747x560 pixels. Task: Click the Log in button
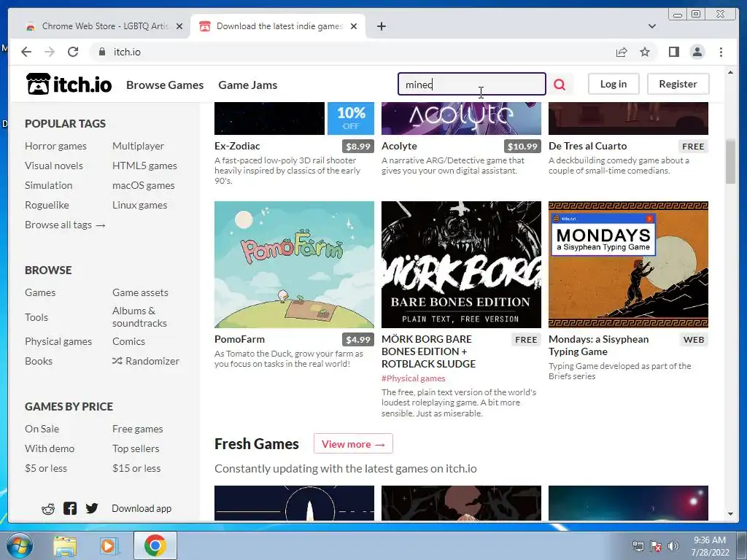click(x=614, y=84)
